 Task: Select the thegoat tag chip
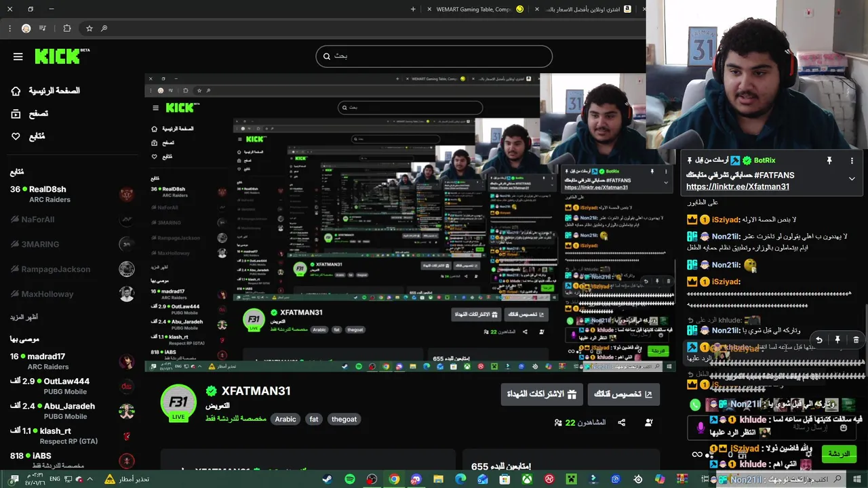point(344,420)
